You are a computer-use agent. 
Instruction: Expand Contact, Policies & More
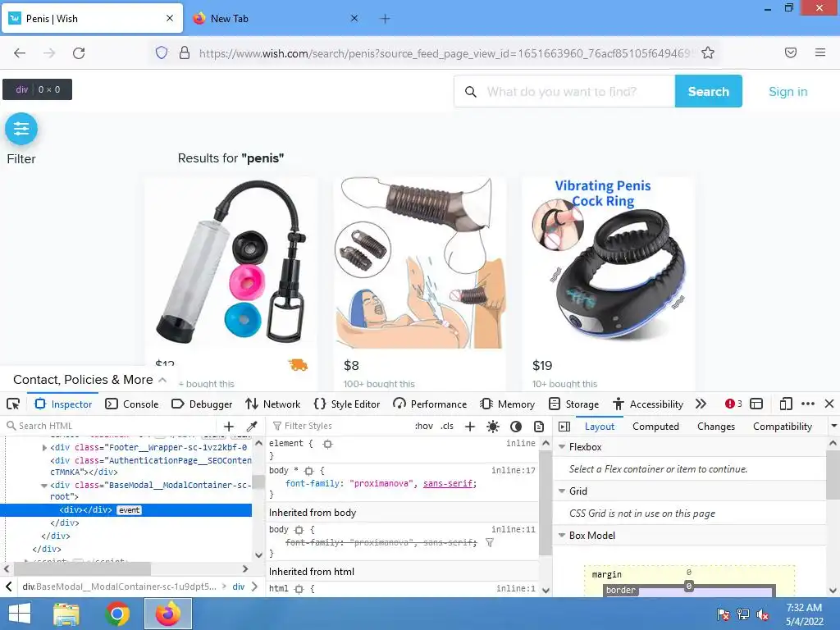pyautogui.click(x=89, y=379)
